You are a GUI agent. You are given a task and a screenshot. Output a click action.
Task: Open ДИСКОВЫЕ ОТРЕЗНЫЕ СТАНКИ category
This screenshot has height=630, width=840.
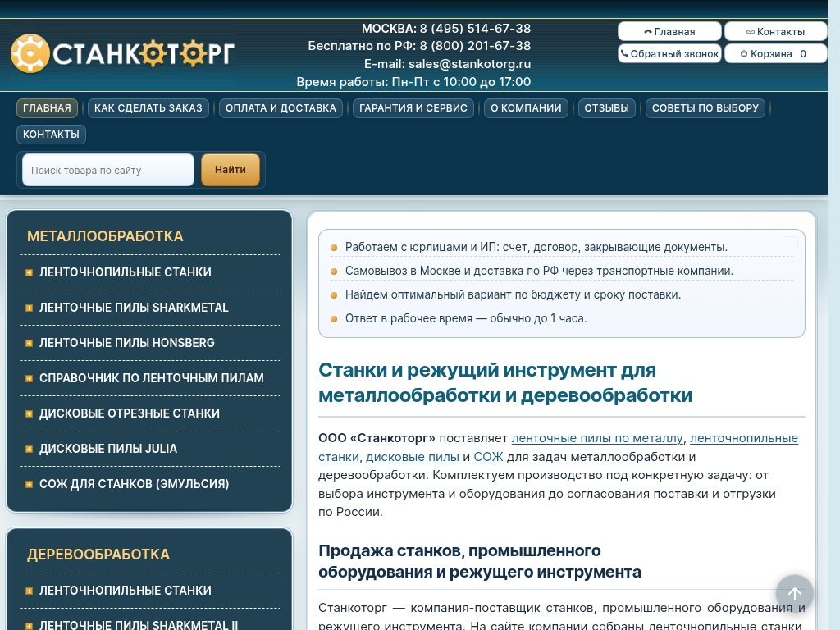point(130,413)
